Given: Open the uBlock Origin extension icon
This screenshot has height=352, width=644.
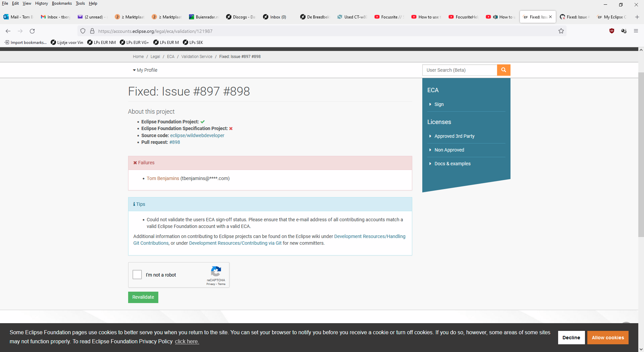Looking at the screenshot, I should pos(612,31).
